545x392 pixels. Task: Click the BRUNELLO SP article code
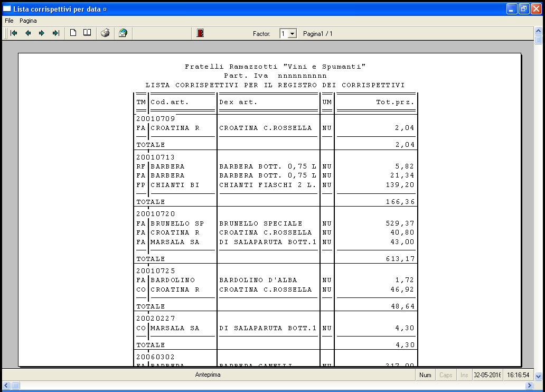tap(177, 223)
